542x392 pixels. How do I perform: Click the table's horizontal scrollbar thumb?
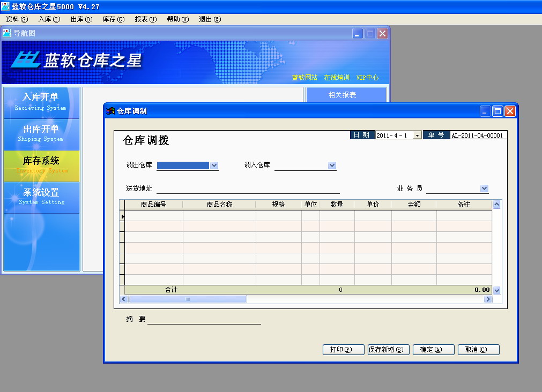pos(188,299)
